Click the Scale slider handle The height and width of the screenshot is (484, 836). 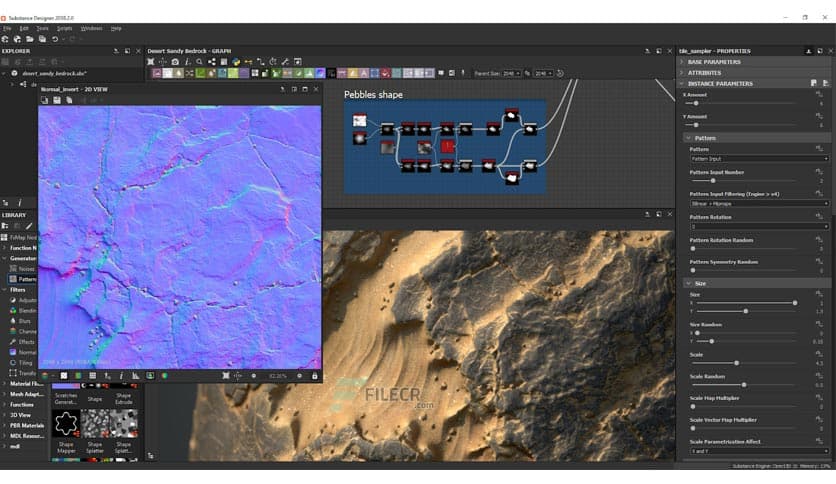736,363
